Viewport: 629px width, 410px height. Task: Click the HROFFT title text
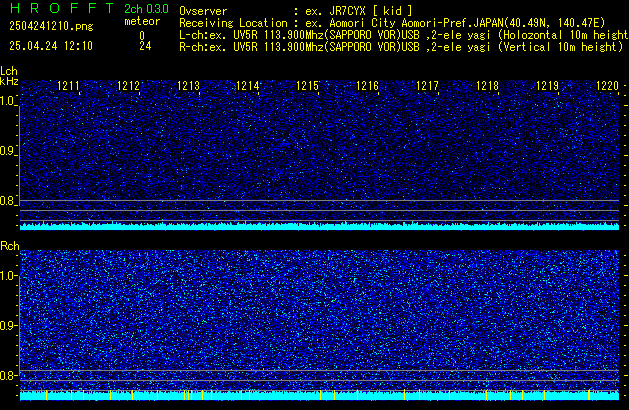tap(62, 8)
